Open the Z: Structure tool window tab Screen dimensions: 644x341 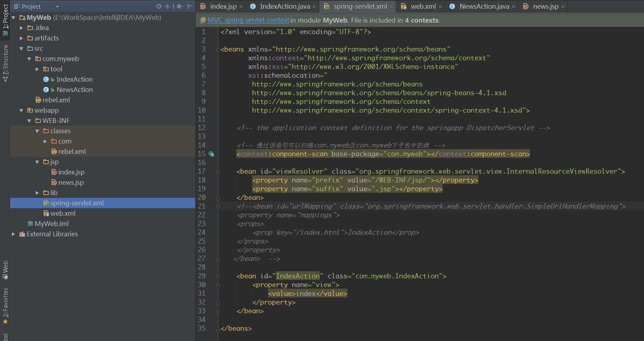pyautogui.click(x=5, y=63)
